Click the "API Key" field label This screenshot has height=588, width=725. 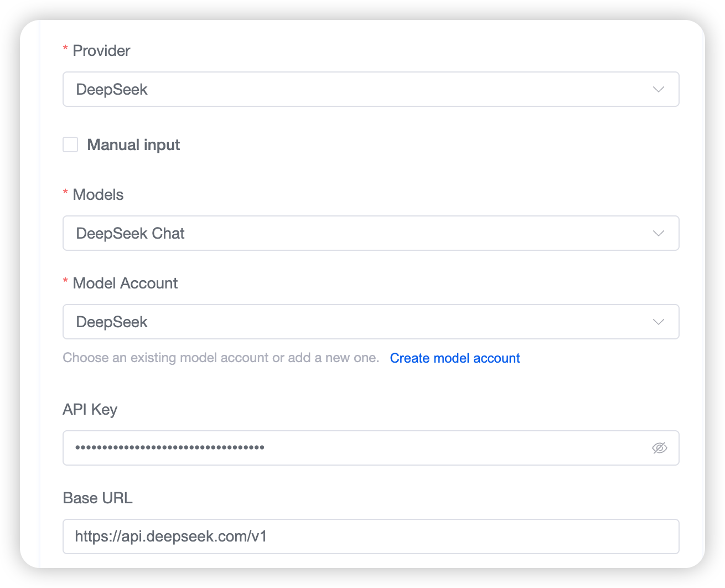[x=90, y=410]
